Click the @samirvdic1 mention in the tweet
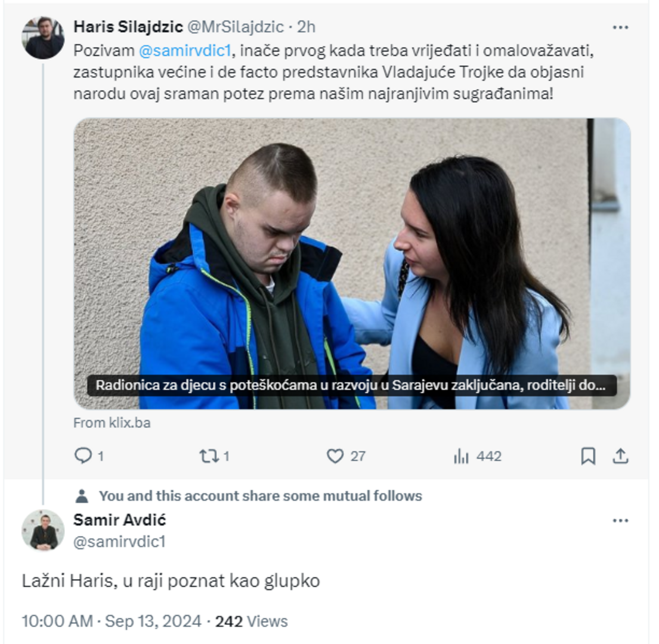Viewport: 659px width, 644px height. tap(185, 51)
